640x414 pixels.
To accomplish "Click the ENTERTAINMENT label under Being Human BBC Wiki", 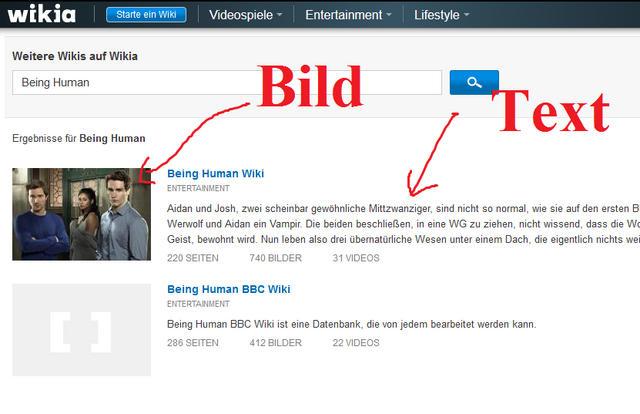I will pyautogui.click(x=198, y=304).
